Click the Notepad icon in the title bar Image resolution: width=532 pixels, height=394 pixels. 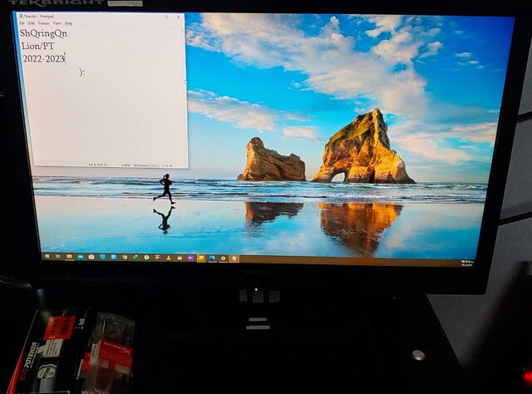tap(20, 16)
